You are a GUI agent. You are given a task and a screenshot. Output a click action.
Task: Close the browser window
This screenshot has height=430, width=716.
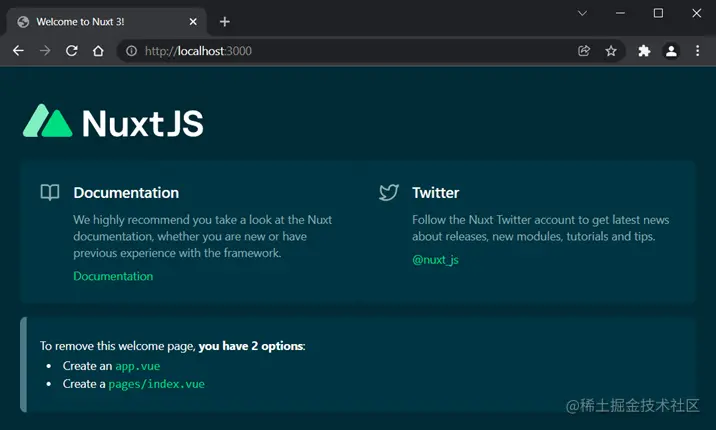point(696,13)
